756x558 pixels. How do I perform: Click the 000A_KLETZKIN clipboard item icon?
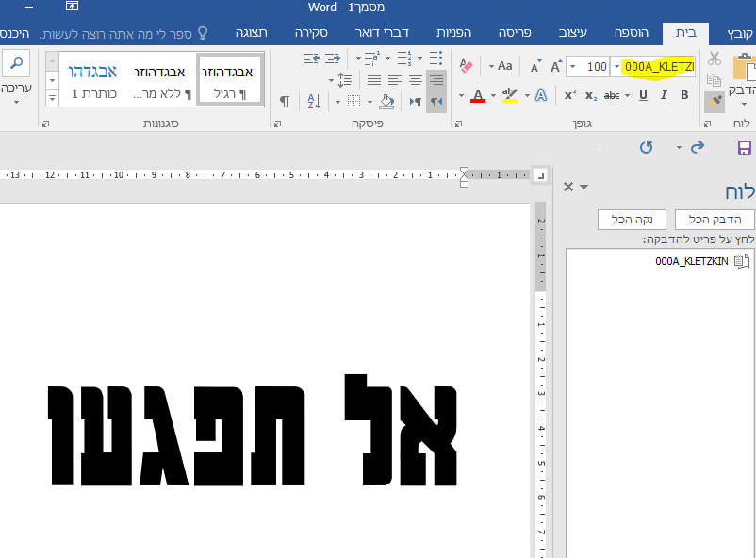click(742, 261)
